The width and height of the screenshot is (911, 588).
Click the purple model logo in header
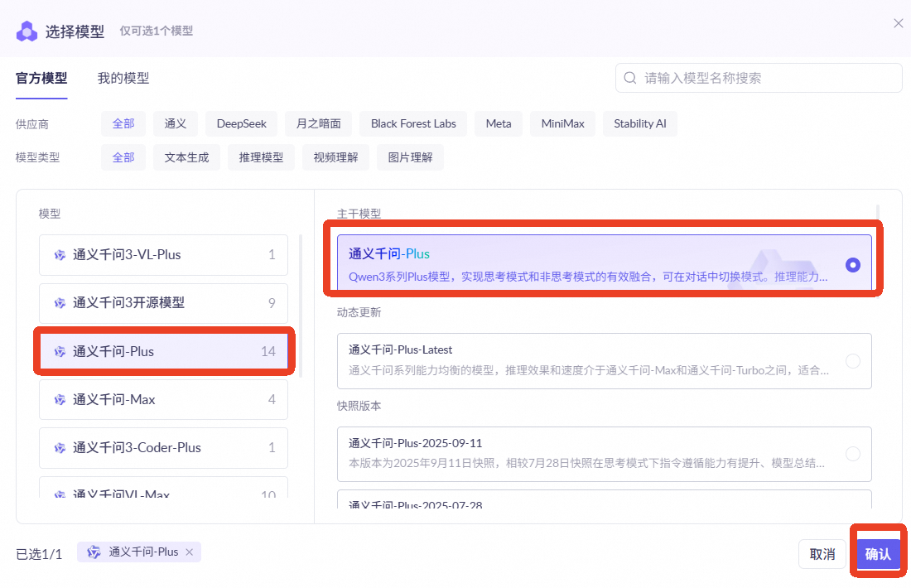tap(27, 31)
